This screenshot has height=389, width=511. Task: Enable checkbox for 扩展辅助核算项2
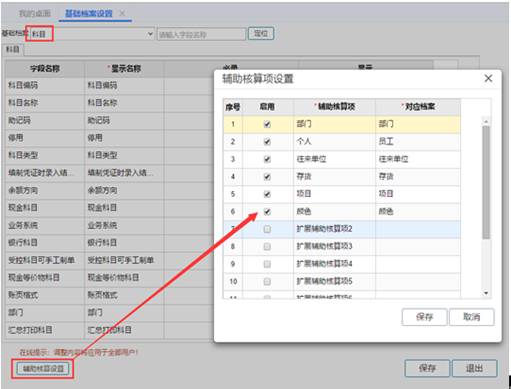pyautogui.click(x=267, y=229)
